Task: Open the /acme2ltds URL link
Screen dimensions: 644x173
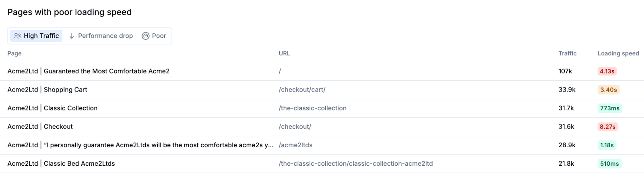Action: click(295, 145)
